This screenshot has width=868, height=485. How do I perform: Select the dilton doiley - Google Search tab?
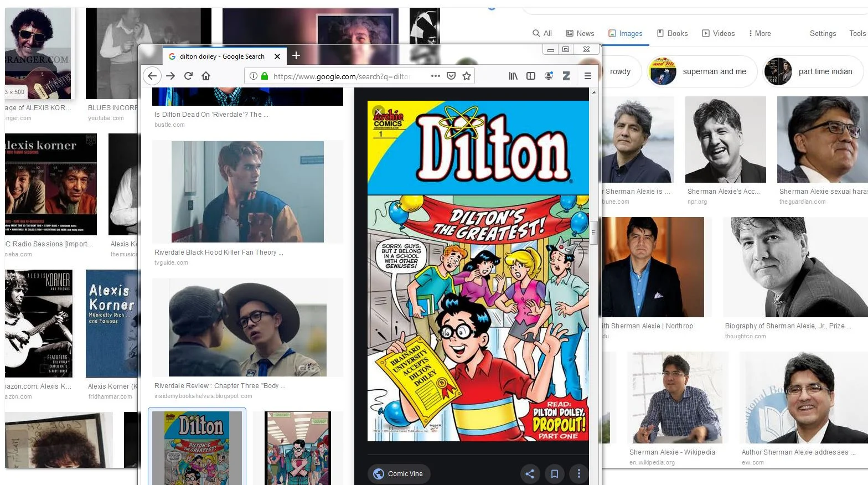224,56
